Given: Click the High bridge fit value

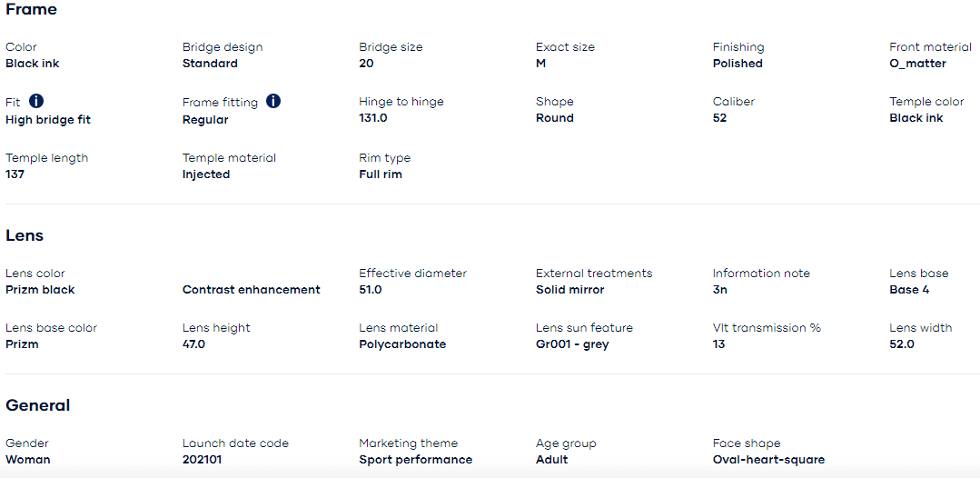Looking at the screenshot, I should [x=48, y=120].
